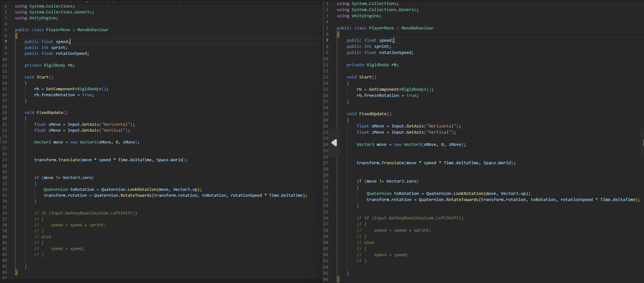Viewport: 644px width, 283px height.
Task: Click line number 19 in left editor gutter
Action: coord(5,113)
